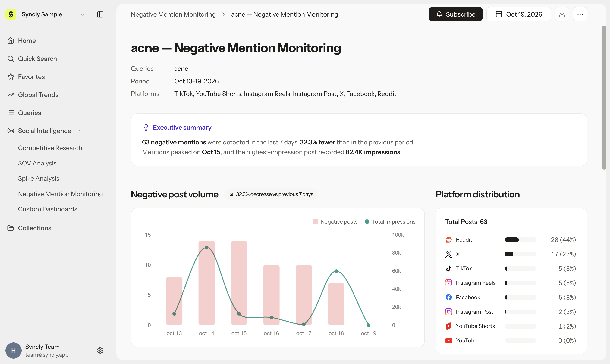Open the three-dot more options menu
610x364 pixels.
[x=580, y=14]
